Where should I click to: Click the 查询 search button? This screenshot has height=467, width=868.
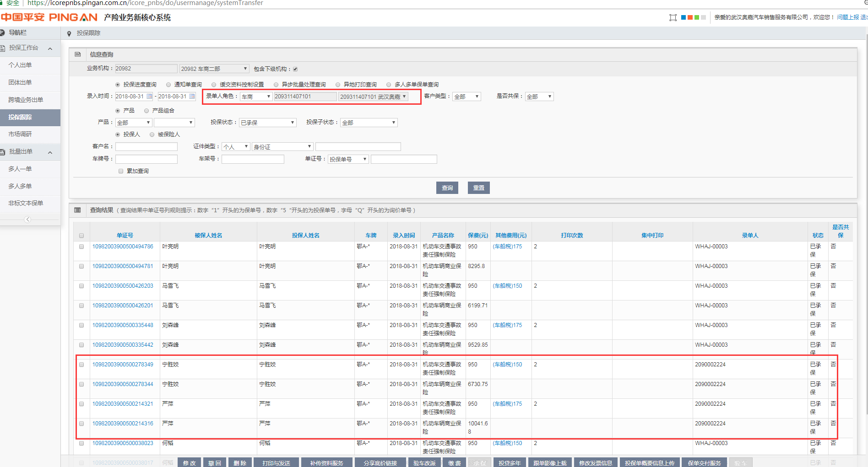pyautogui.click(x=447, y=188)
